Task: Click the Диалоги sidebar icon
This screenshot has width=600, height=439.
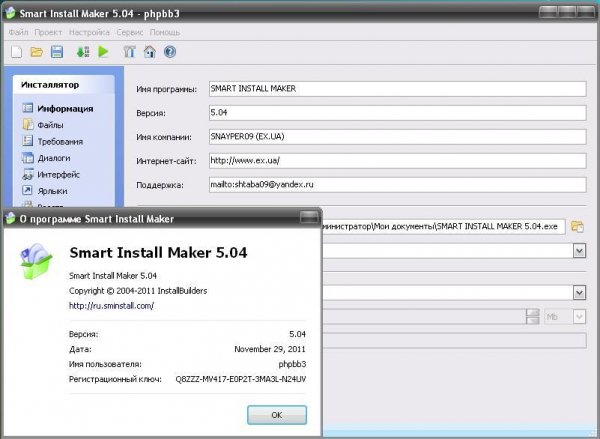Action: [x=28, y=158]
